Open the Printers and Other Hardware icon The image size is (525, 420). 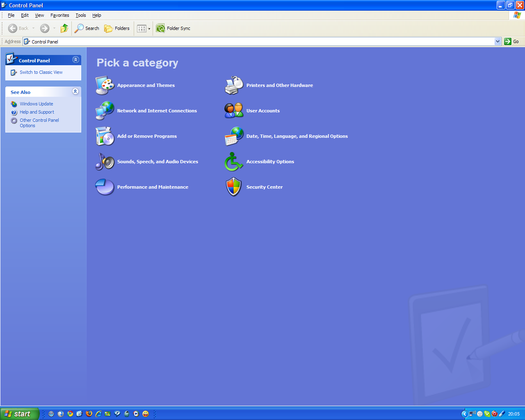pos(234,85)
